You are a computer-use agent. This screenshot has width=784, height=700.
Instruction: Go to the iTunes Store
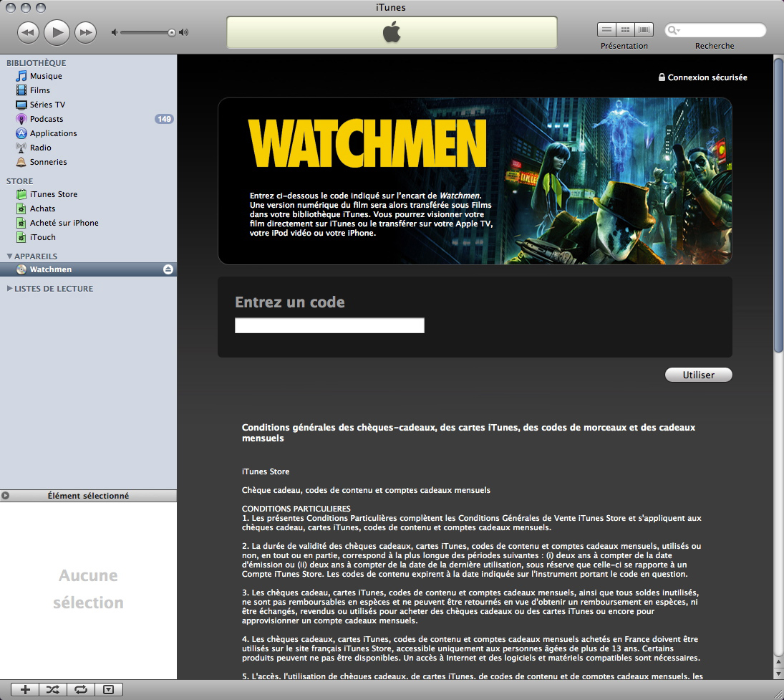(x=54, y=194)
